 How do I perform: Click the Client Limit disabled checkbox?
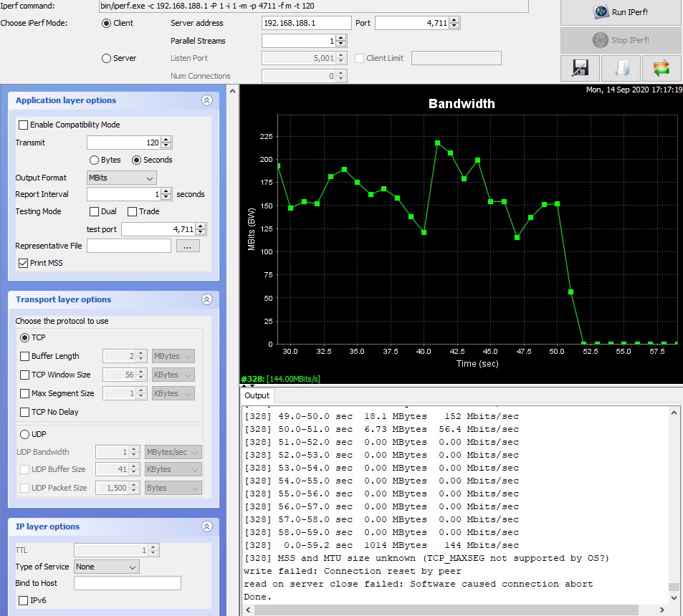click(x=359, y=58)
